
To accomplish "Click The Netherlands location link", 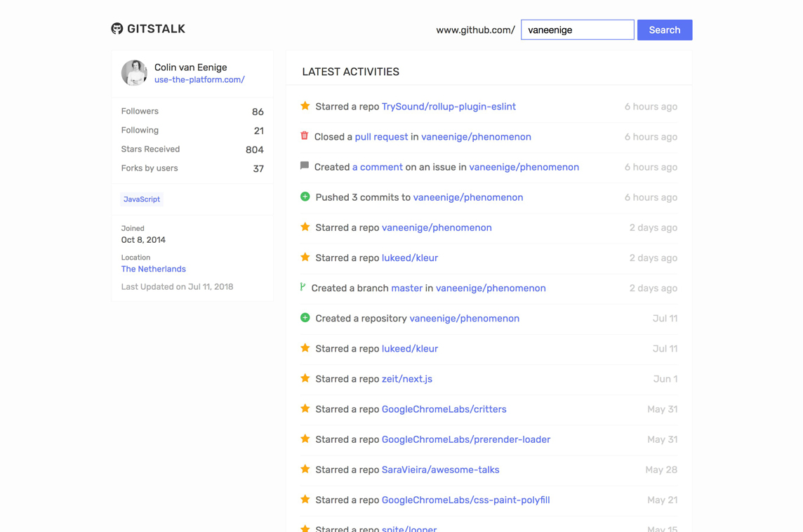I will 154,269.
